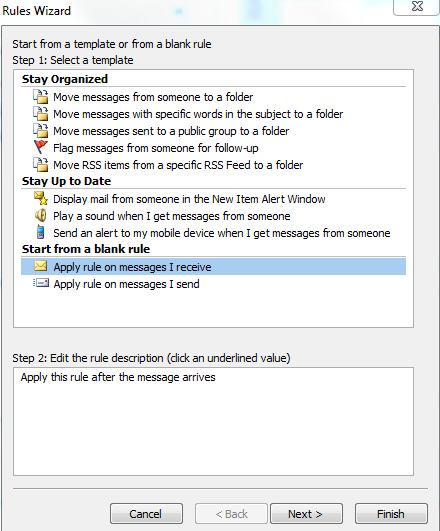This screenshot has height=531, width=440.
Task: Click the folder icon for the RSS Feed template
Action: pos(41,165)
